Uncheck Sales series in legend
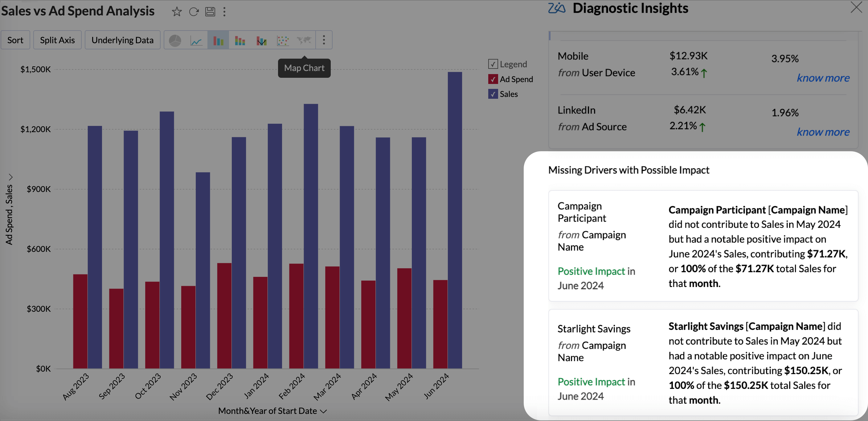868x421 pixels. [493, 94]
